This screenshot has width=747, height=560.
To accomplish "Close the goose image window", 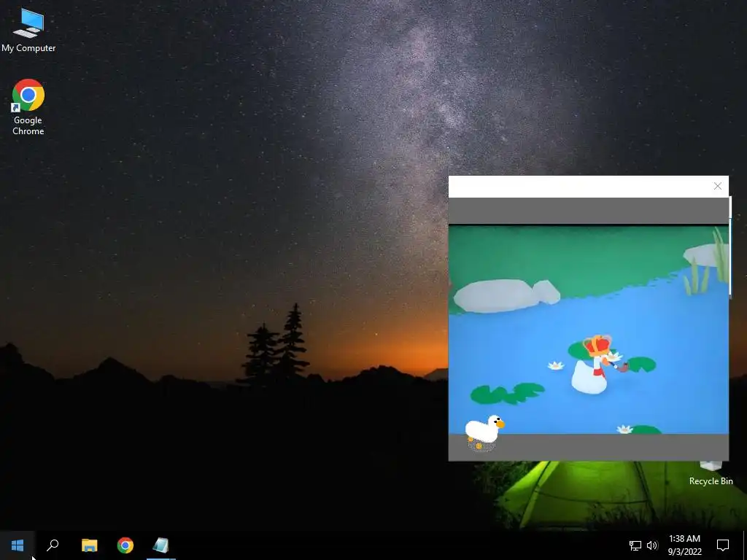I will pos(718,186).
